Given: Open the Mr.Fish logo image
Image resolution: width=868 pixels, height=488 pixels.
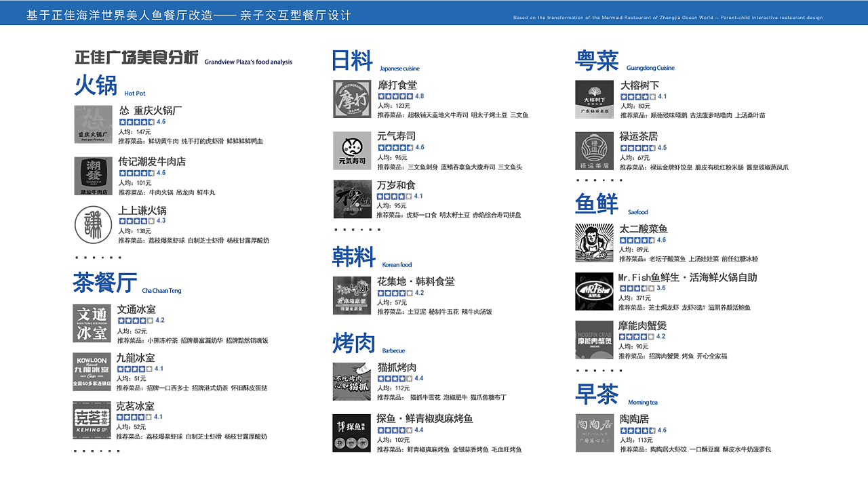Looking at the screenshot, I should point(594,291).
